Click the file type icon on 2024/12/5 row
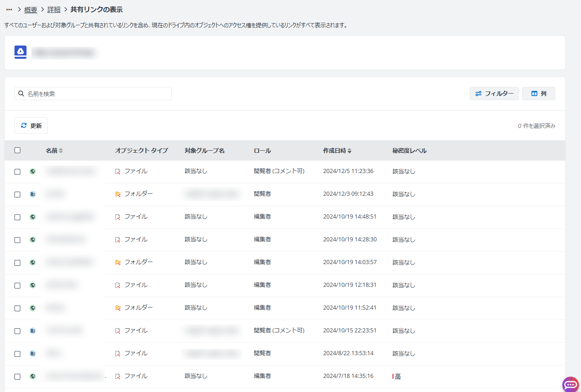Image resolution: width=581 pixels, height=392 pixels. pos(118,171)
